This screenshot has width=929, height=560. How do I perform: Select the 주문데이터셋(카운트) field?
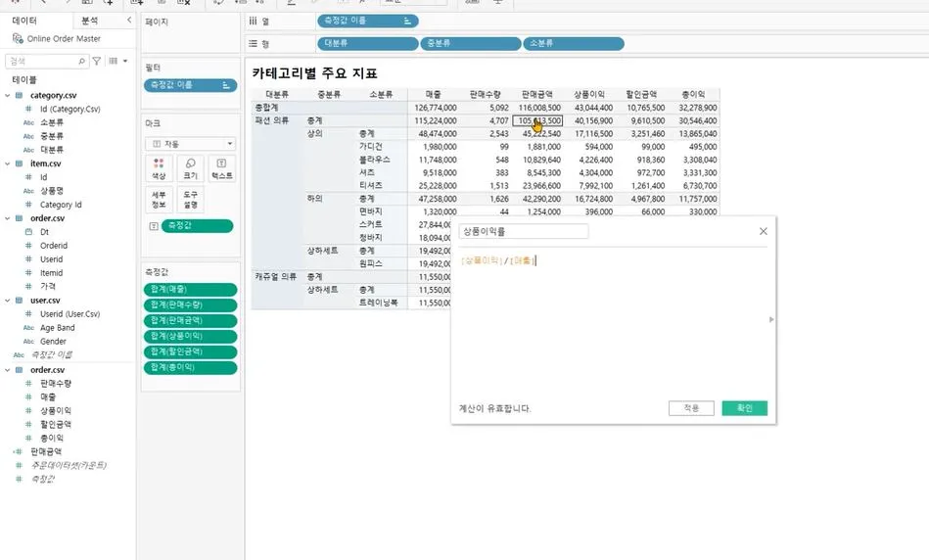tap(69, 465)
